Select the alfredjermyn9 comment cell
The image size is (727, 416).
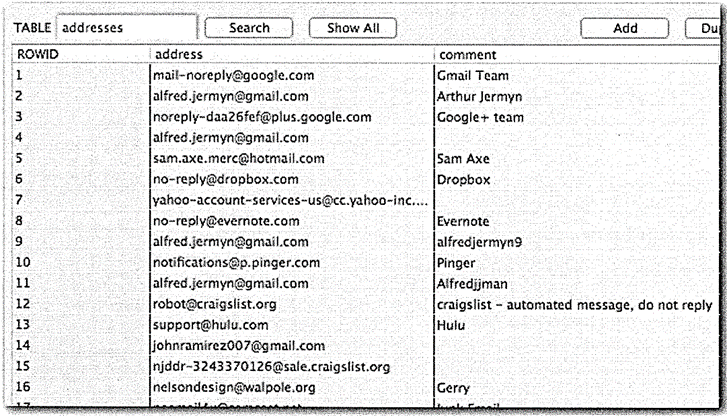577,242
